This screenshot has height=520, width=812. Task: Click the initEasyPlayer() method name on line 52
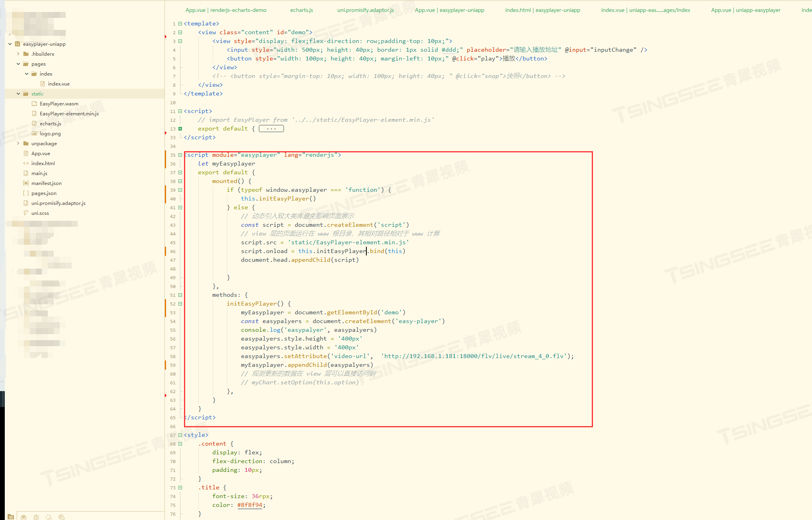255,304
